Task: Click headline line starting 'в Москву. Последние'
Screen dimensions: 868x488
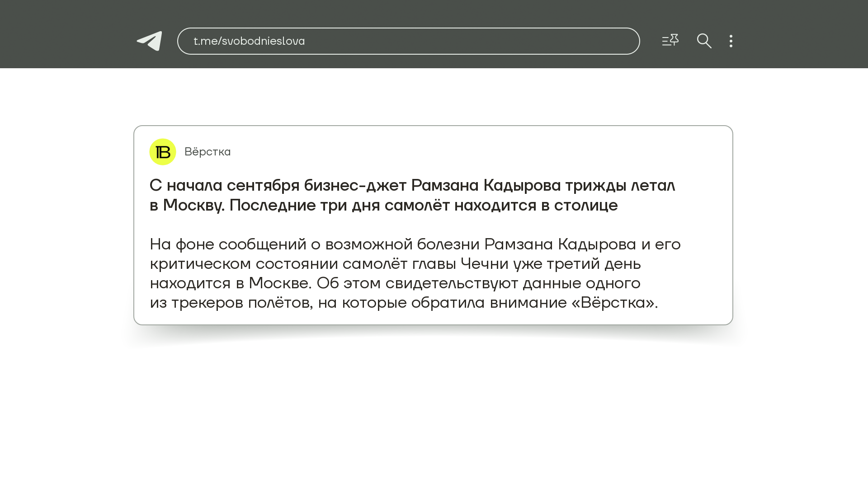Action: click(383, 205)
